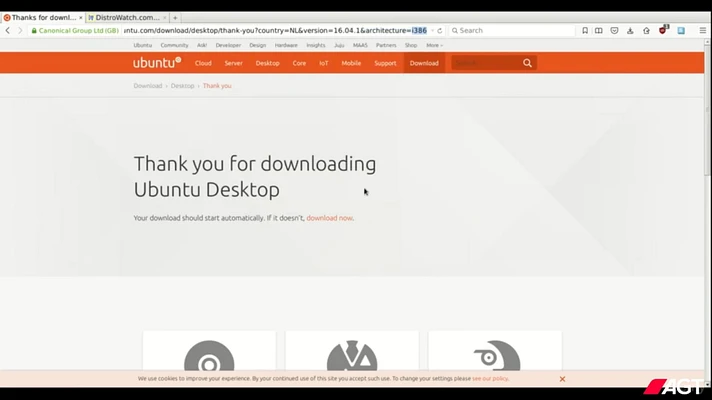Click the Pocket icon in toolbar
Image resolution: width=712 pixels, height=400 pixels.
coord(614,30)
